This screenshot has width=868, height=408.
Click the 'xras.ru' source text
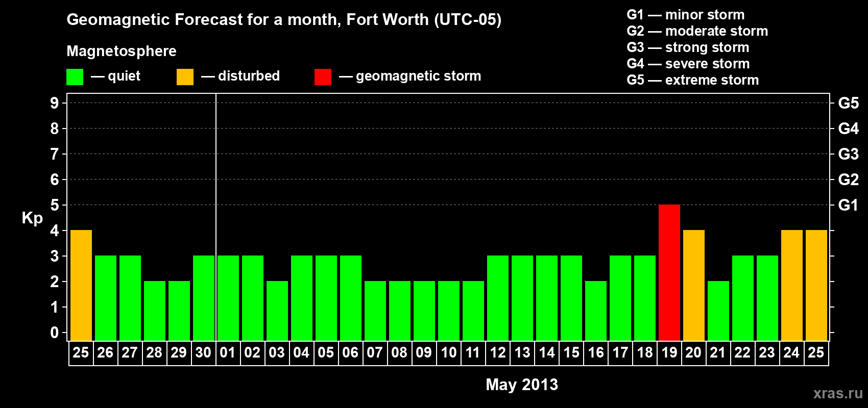coord(838,393)
